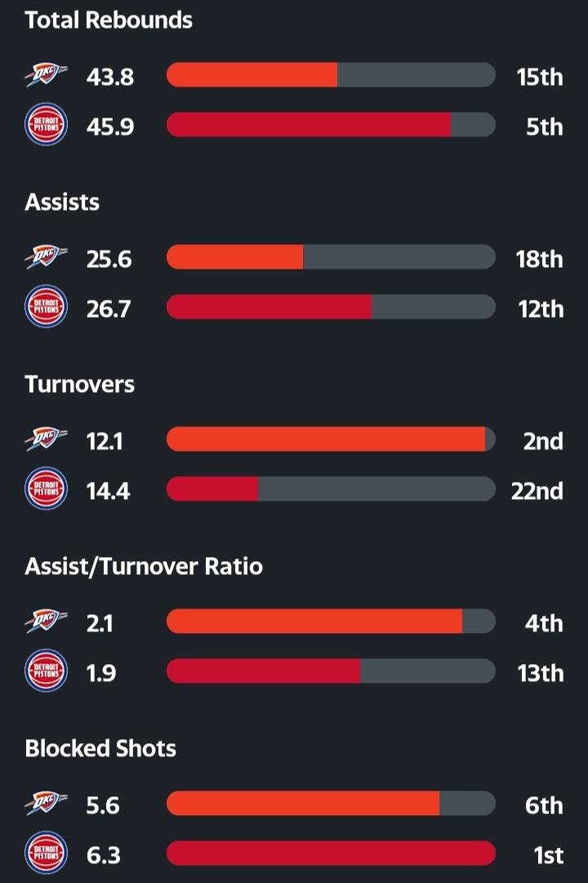Click Thunder logo in Assist/Turnover Ratio section

point(46,622)
